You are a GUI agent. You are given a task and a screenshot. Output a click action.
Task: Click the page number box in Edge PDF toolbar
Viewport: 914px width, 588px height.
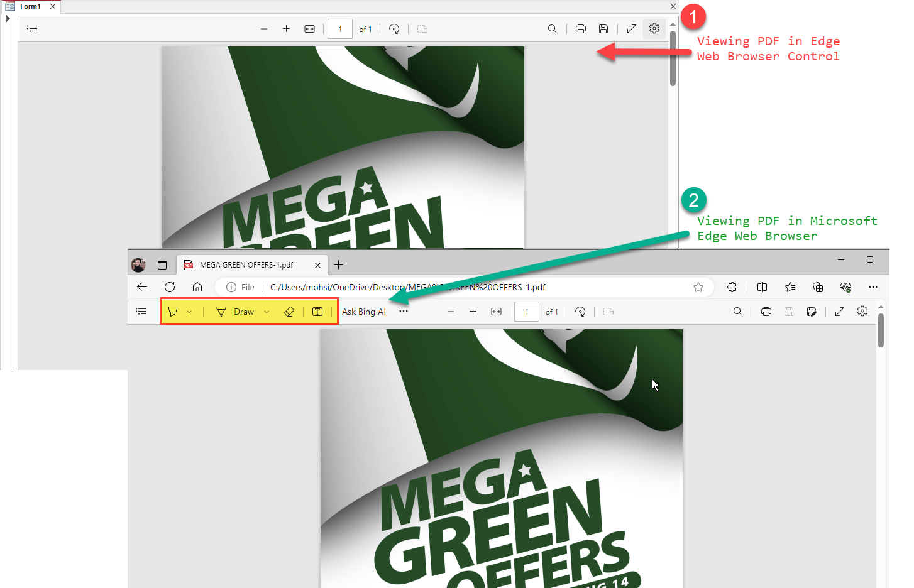(x=527, y=312)
